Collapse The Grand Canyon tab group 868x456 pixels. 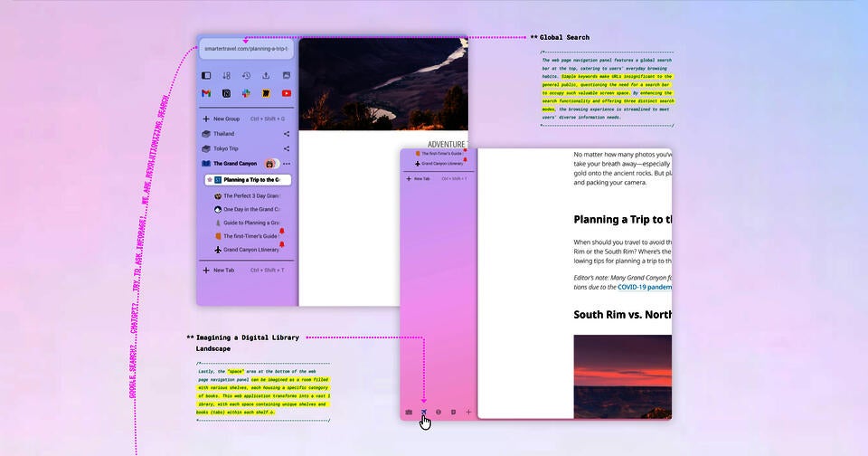[229, 164]
